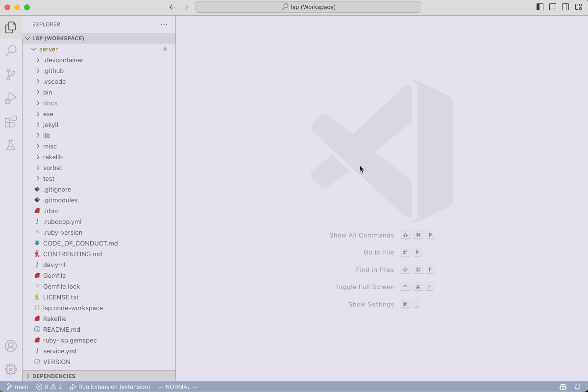The image size is (588, 392).
Task: Open the Run and Debug view
Action: (11, 98)
